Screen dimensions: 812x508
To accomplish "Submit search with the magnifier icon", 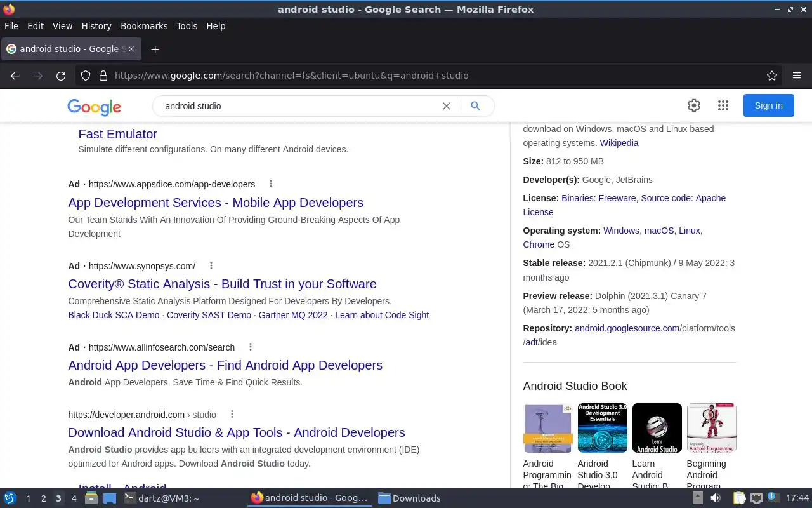I will click(475, 106).
